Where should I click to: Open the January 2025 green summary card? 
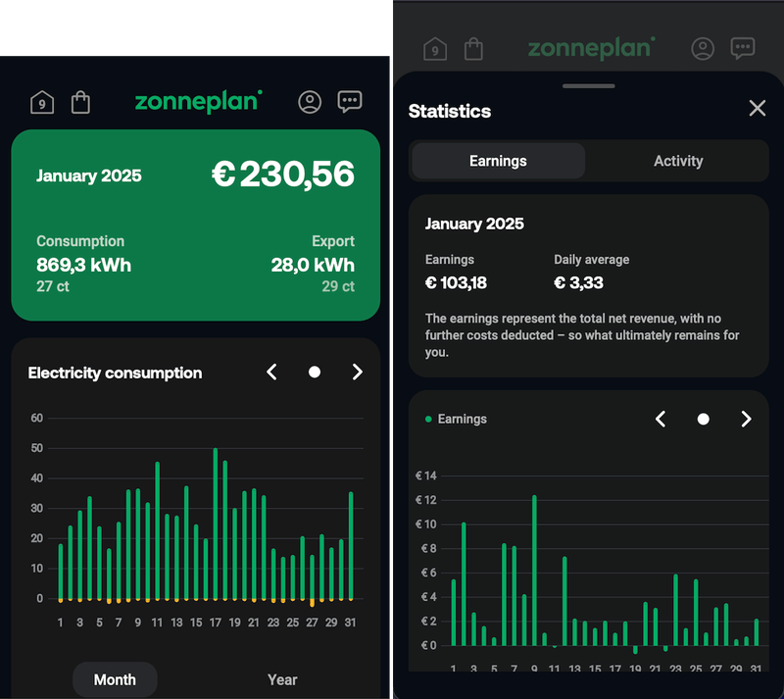coord(195,225)
